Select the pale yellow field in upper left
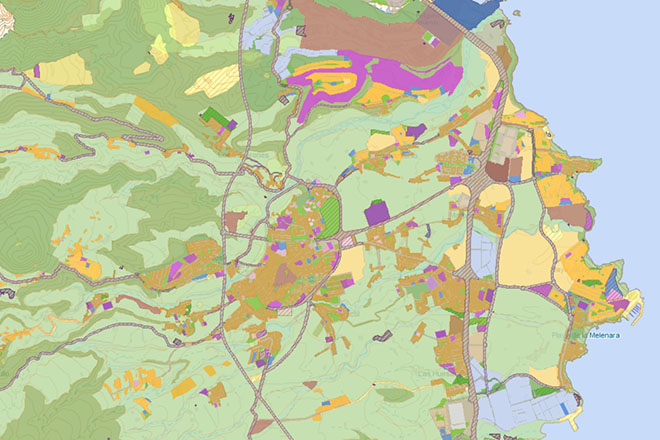Screen dimensions: 660x440 67,69
